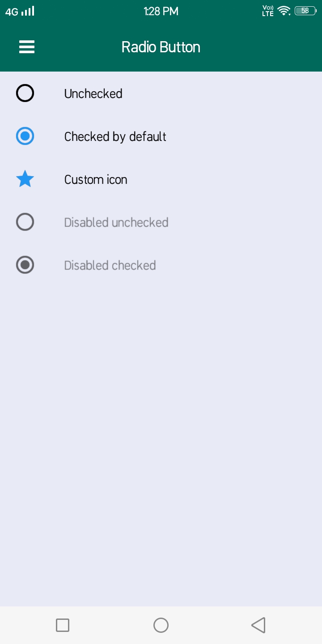Screen dimensions: 322x644
Task: Open the hamburger menu
Action: 27,47
